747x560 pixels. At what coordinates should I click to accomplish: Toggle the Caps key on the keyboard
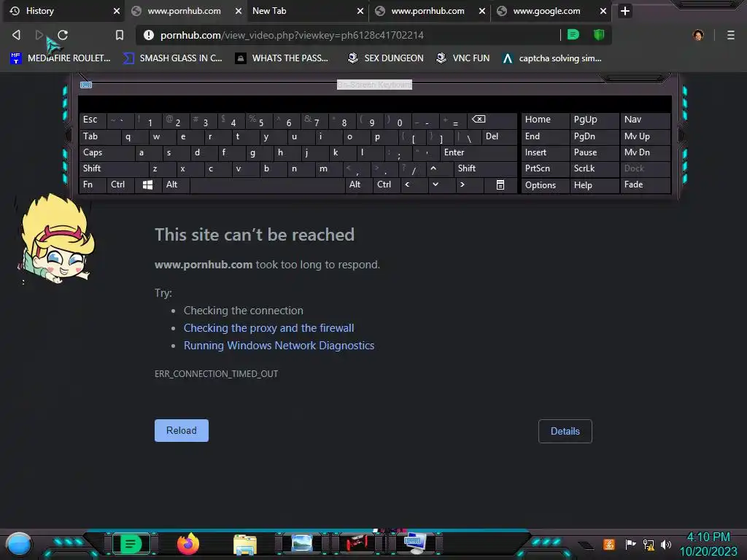click(x=107, y=152)
